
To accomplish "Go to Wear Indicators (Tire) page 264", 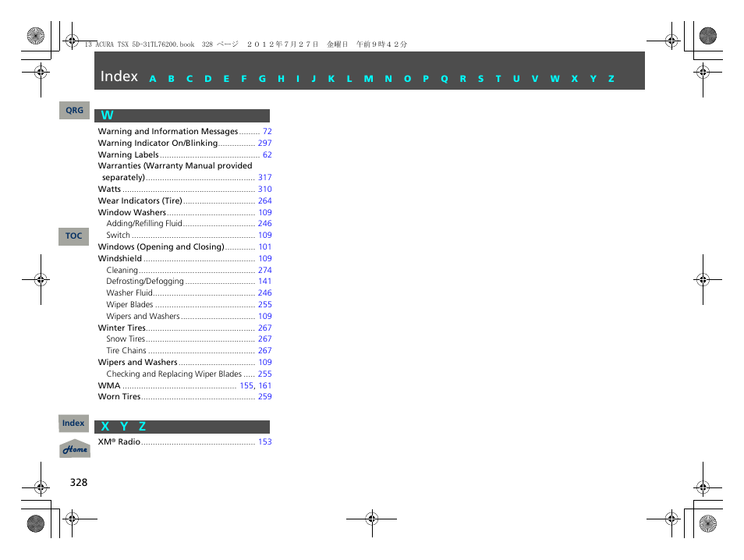I will tap(264, 201).
